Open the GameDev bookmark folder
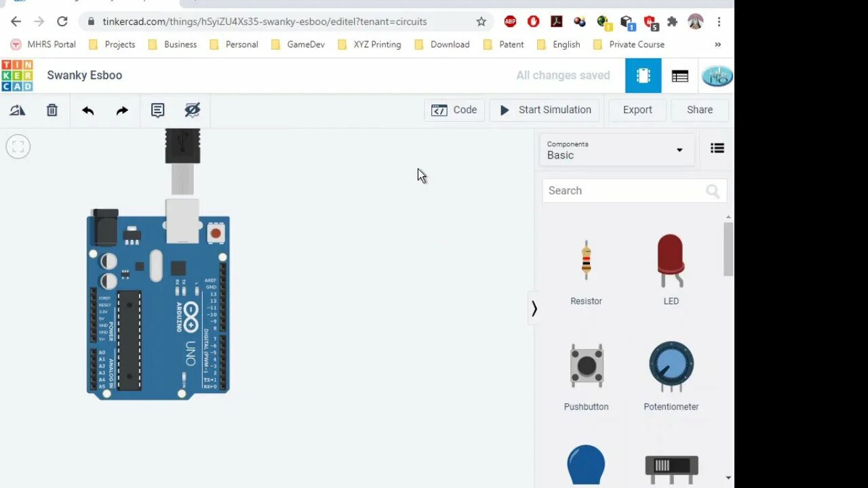Image resolution: width=868 pixels, height=488 pixels. point(298,44)
